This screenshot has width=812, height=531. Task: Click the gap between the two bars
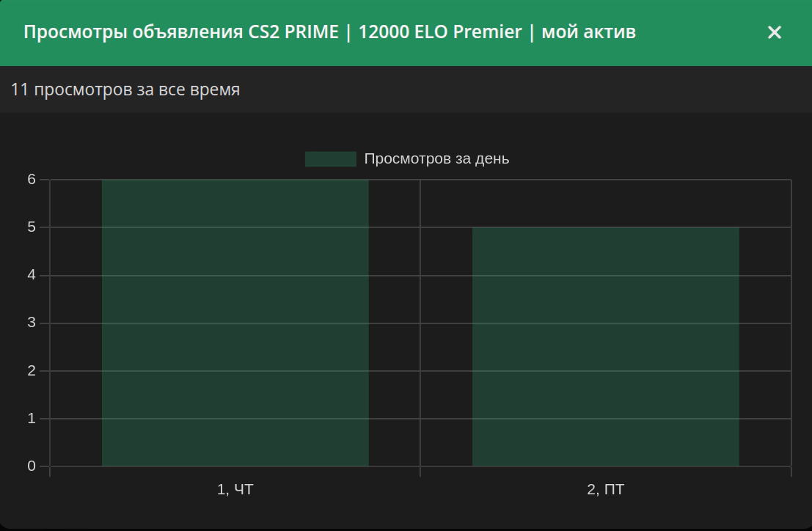point(420,323)
